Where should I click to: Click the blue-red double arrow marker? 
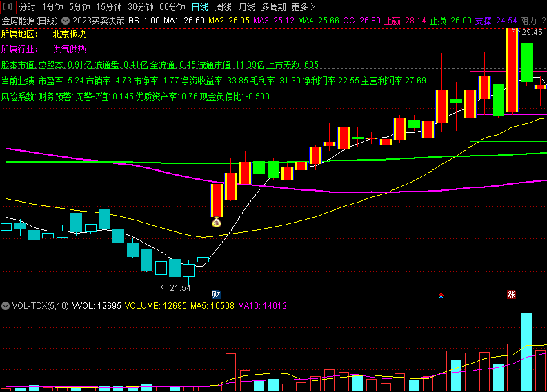pos(441,296)
